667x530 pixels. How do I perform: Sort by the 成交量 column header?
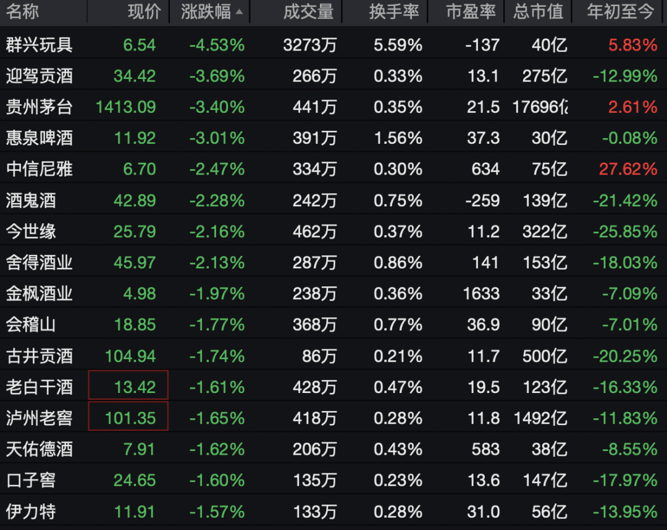coord(306,12)
